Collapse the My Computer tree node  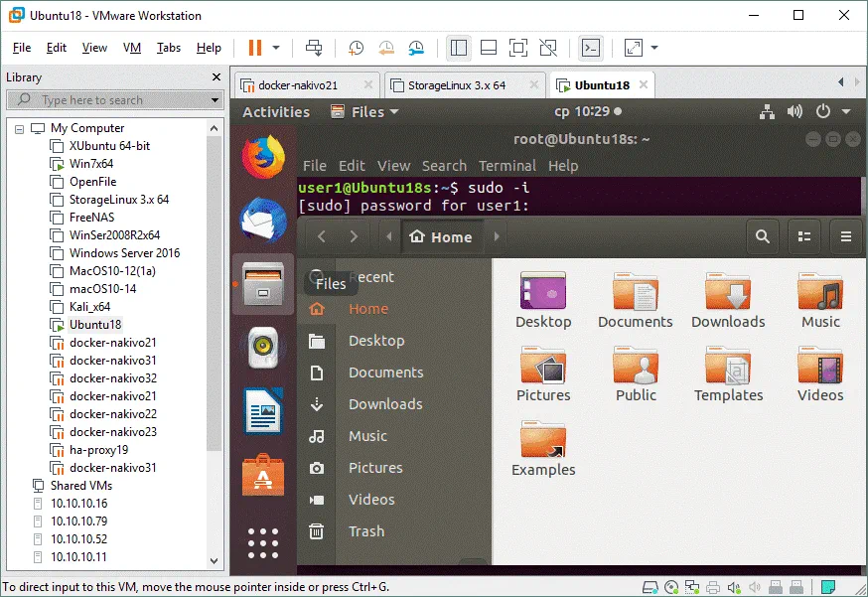(19, 128)
